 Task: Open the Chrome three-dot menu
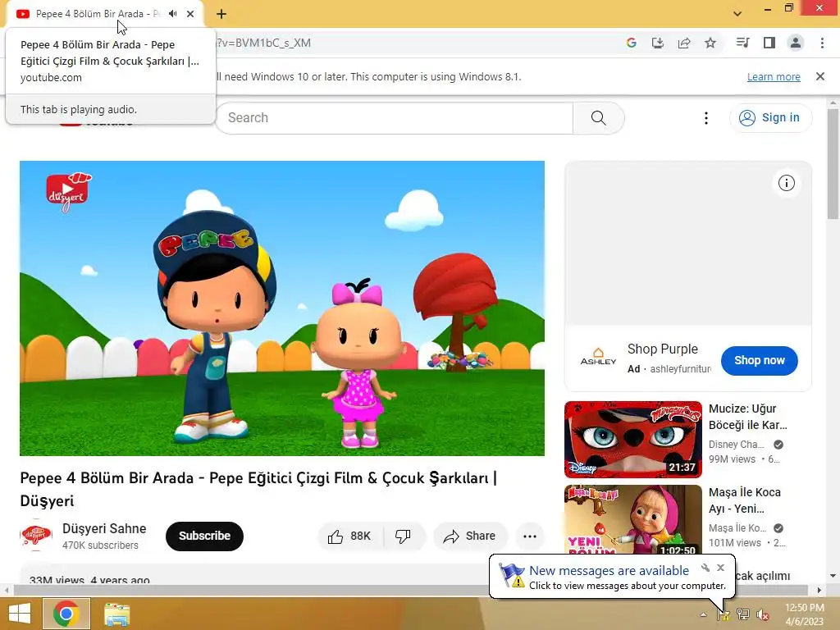point(822,43)
